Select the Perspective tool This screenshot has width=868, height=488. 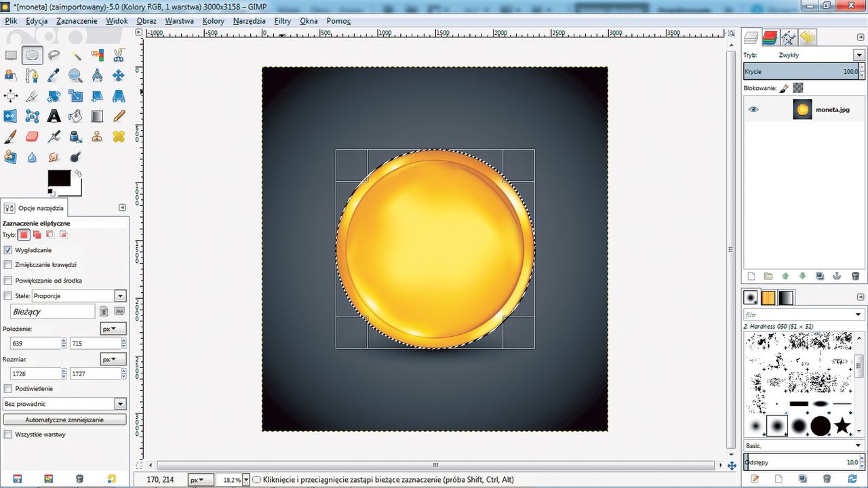click(119, 96)
